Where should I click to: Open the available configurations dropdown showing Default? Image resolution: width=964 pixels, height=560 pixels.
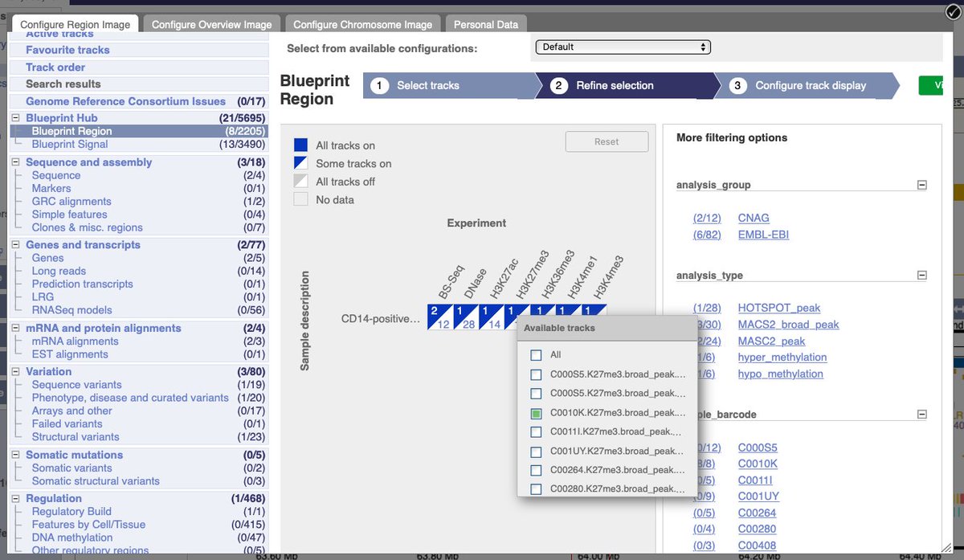(623, 47)
